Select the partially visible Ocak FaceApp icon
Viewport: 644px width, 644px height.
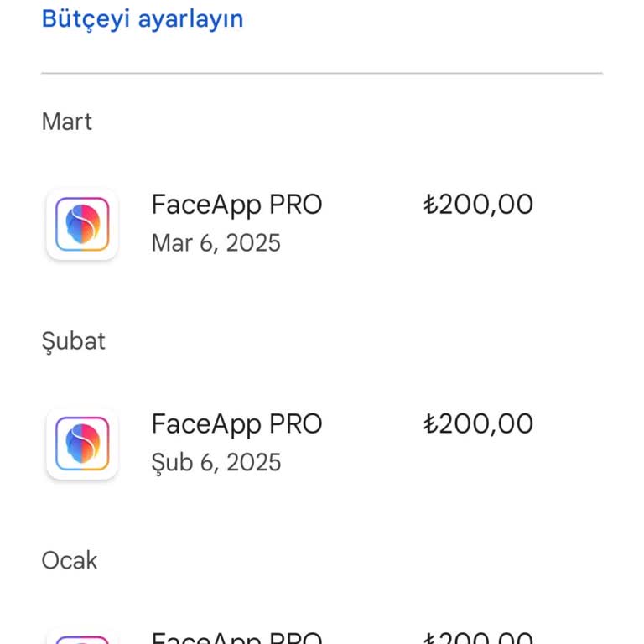coord(82,639)
